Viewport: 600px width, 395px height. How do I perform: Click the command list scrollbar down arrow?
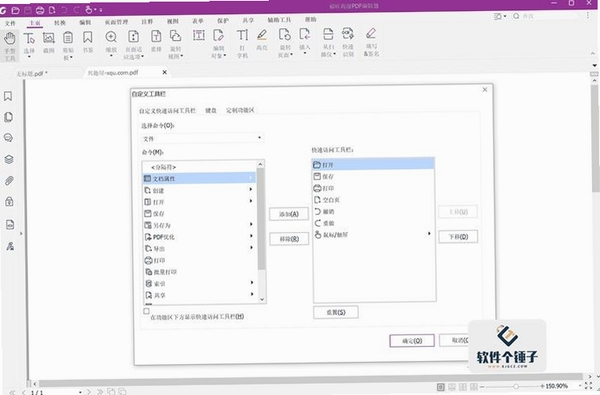coord(262,299)
